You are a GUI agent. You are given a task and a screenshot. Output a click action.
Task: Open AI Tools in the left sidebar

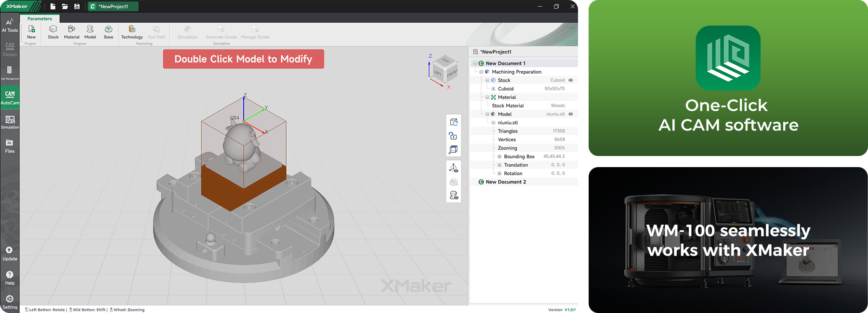[x=10, y=25]
